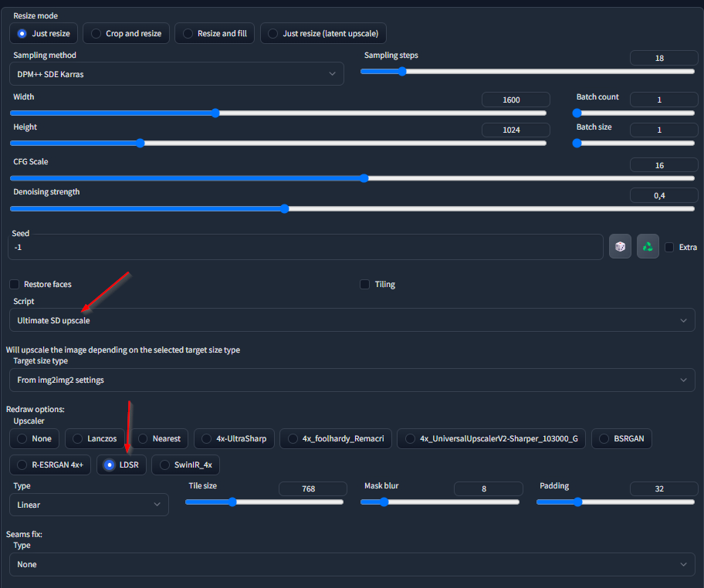Adjust the Height slider
Image resolution: width=704 pixels, height=588 pixels.
click(x=279, y=144)
